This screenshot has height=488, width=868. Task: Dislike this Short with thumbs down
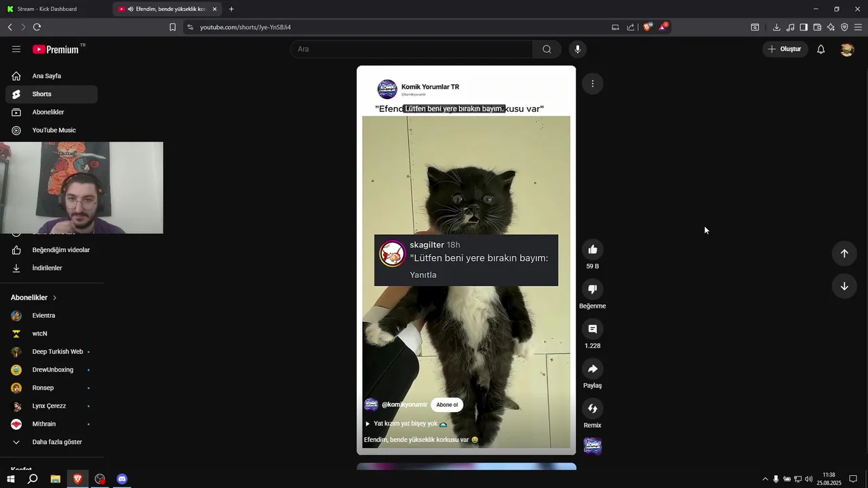(x=593, y=289)
